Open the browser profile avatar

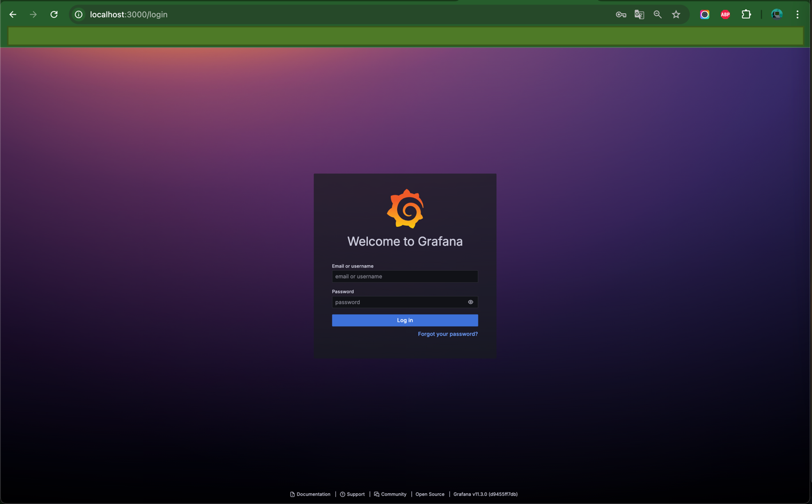pyautogui.click(x=776, y=14)
